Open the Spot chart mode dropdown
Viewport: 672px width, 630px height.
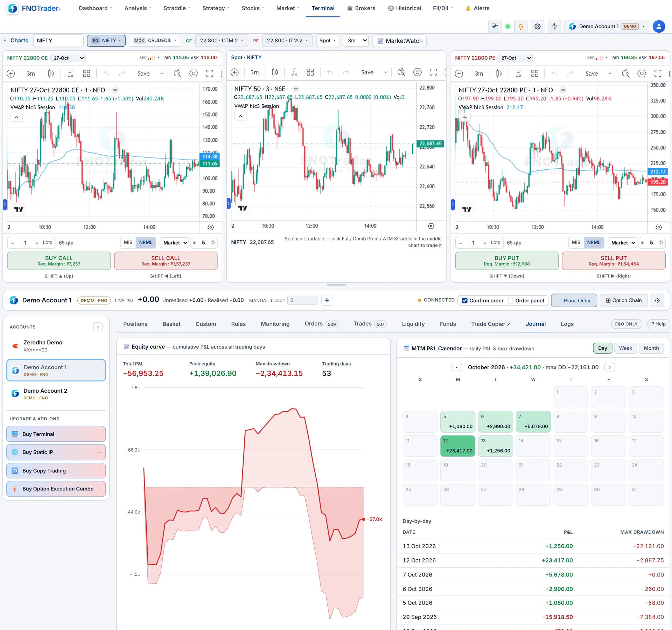click(x=328, y=41)
